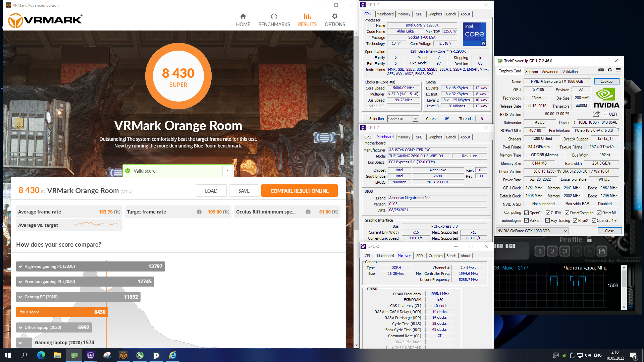The height and width of the screenshot is (362, 644).
Task: Switch to CPU-Z in the taskbar
Action: [x=91, y=355]
